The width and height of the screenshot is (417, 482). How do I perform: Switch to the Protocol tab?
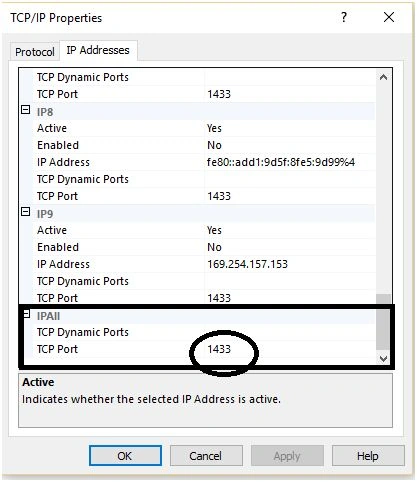pyautogui.click(x=35, y=52)
